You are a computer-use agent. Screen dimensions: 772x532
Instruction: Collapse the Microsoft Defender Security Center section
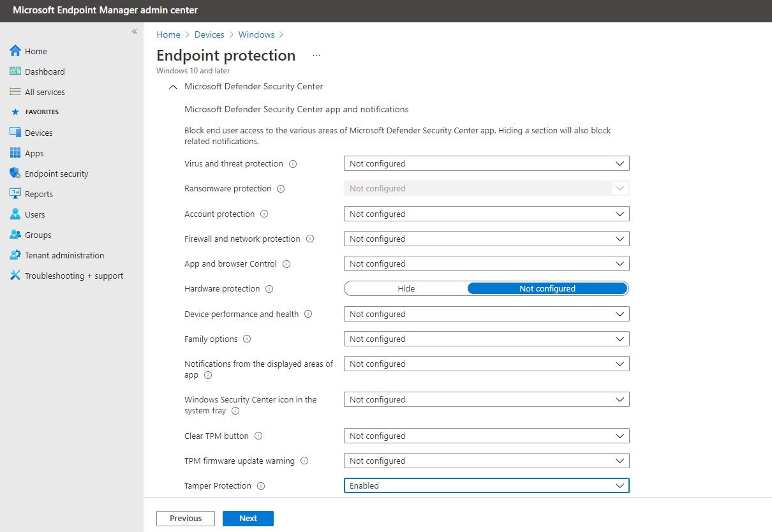click(x=172, y=86)
